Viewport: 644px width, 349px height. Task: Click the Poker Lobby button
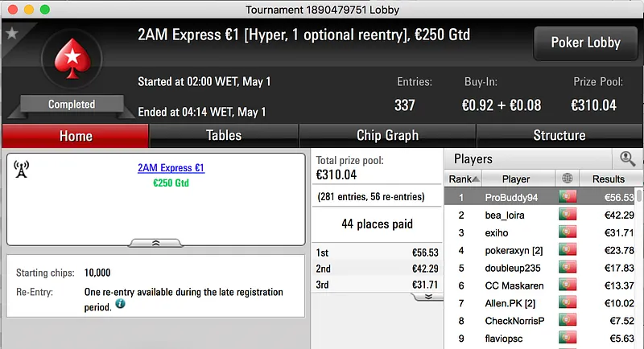(585, 43)
